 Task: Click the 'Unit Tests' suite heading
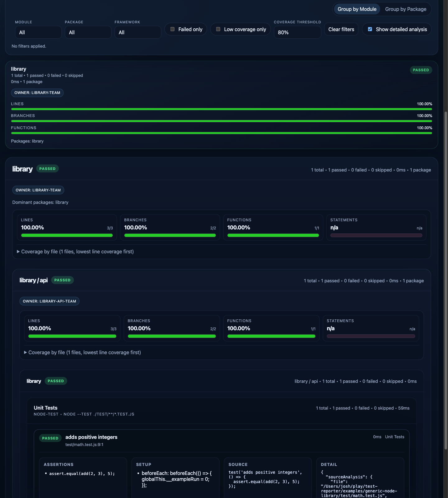[x=46, y=408]
